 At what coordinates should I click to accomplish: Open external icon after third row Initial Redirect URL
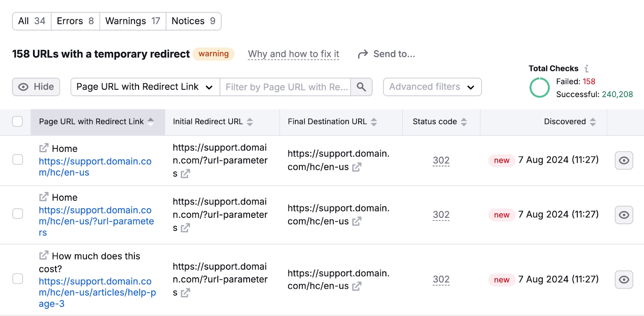pyautogui.click(x=185, y=293)
